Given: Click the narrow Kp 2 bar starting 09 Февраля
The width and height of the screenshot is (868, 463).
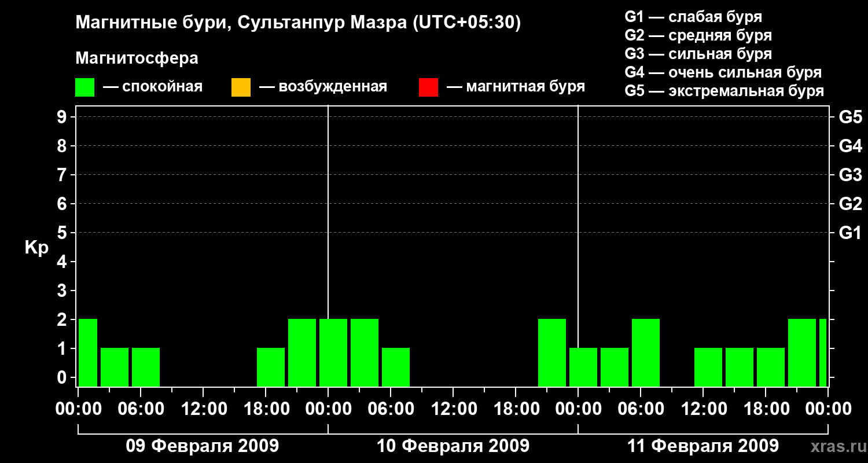Looking at the screenshot, I should (88, 352).
